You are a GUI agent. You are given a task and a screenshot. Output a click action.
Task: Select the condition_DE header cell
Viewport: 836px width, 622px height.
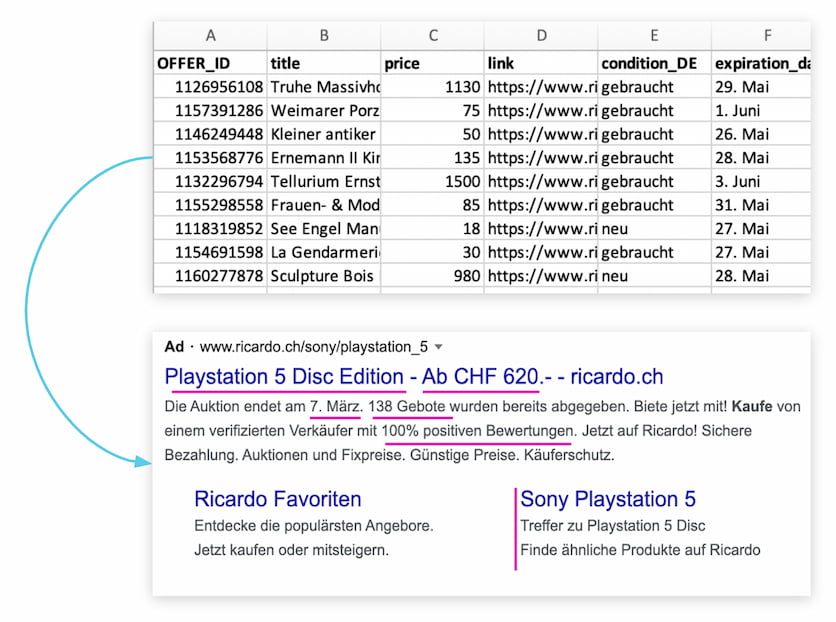click(655, 63)
